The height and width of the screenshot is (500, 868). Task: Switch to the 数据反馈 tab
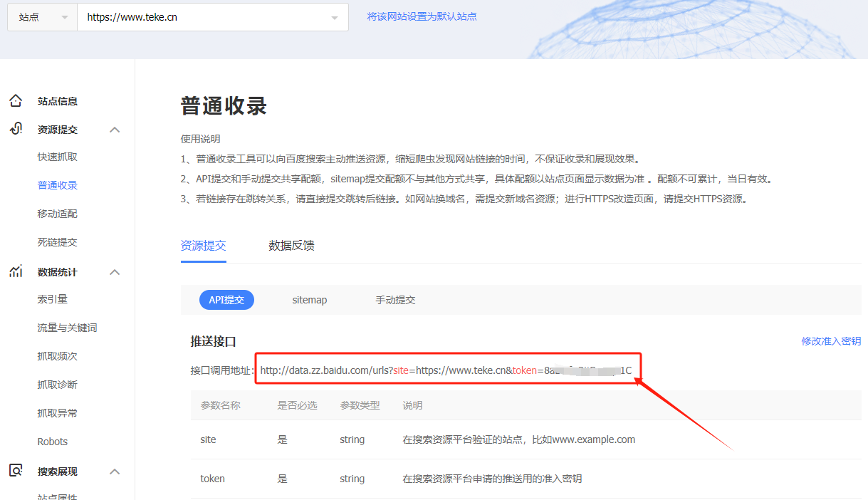coord(292,246)
